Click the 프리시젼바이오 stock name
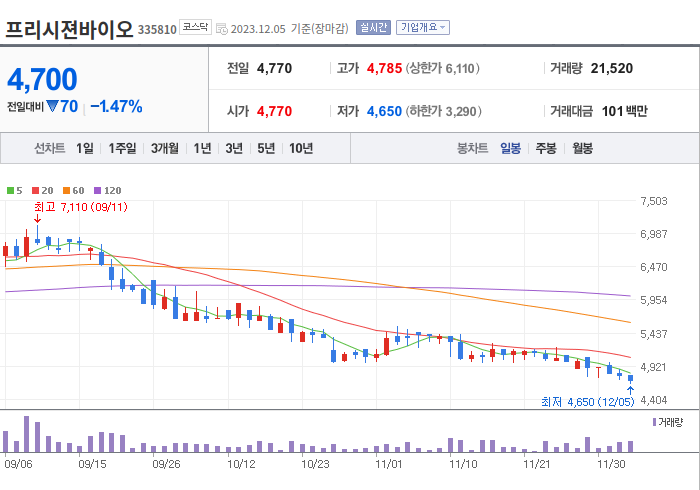 point(69,29)
